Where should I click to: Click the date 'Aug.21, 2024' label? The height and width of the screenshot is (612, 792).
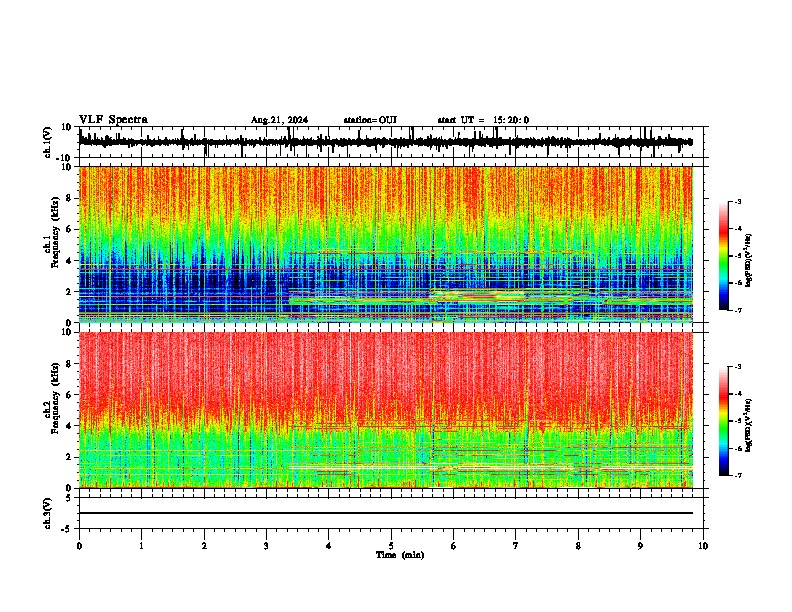pos(279,120)
